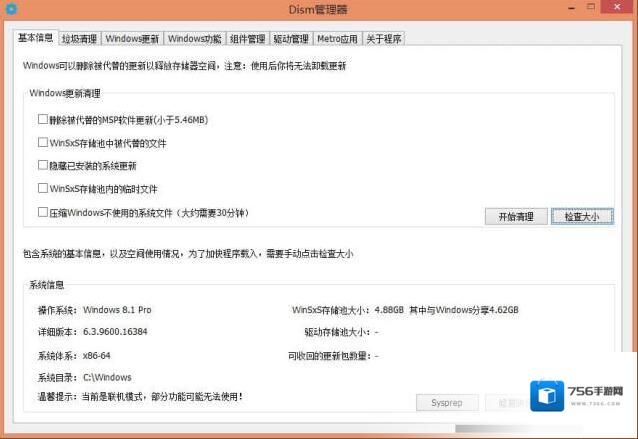Click the blue 756 cube logo
Image resolution: width=638 pixels, height=439 pixels.
pyautogui.click(x=548, y=396)
